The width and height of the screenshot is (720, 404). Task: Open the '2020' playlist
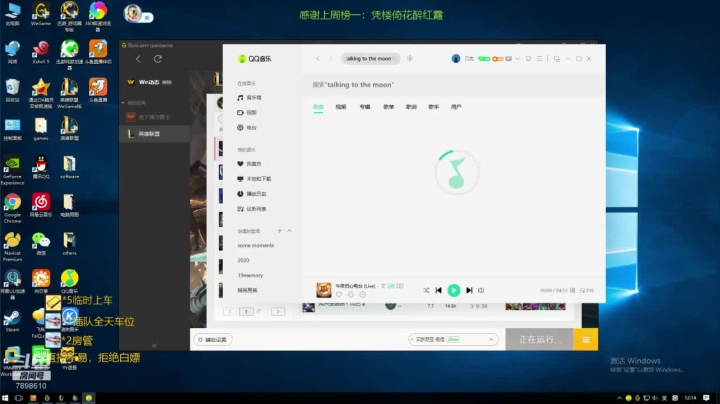click(x=243, y=260)
